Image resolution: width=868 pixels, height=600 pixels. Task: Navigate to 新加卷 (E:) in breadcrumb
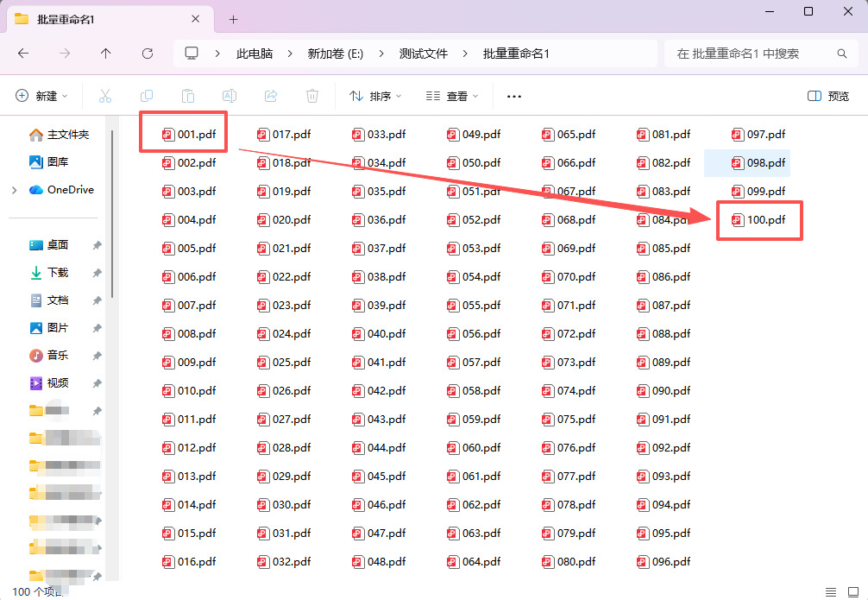point(336,54)
